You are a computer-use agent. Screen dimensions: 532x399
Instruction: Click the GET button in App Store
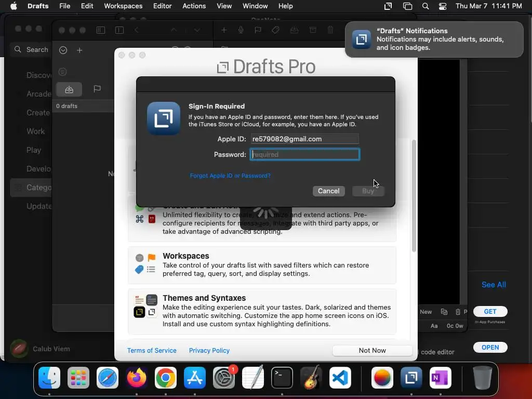(x=490, y=312)
